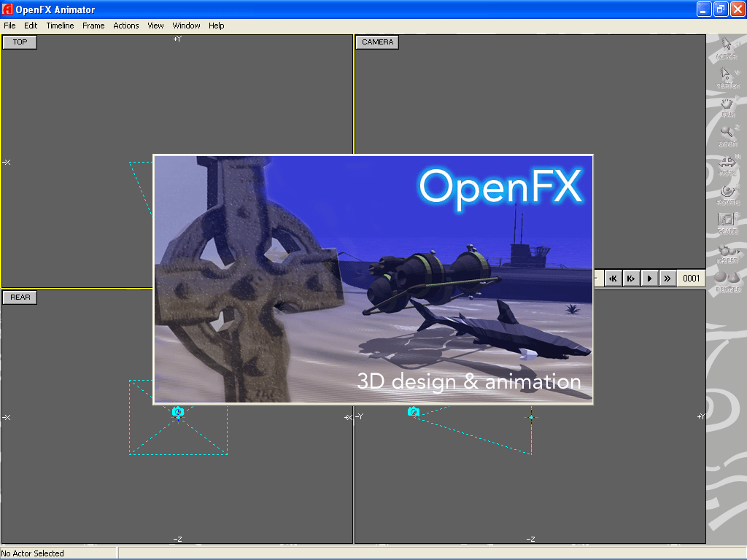
Task: Open the View menu
Action: 155,26
